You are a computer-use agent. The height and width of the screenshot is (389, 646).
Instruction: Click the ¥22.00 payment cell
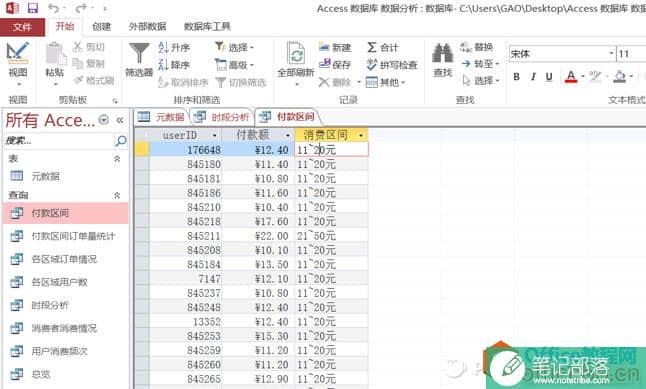[x=258, y=236]
